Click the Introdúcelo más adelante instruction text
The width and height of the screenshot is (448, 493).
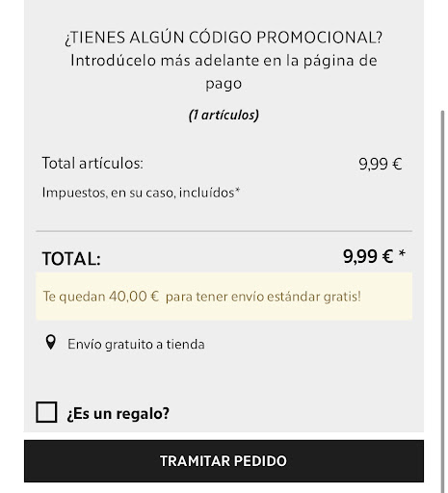[224, 61]
